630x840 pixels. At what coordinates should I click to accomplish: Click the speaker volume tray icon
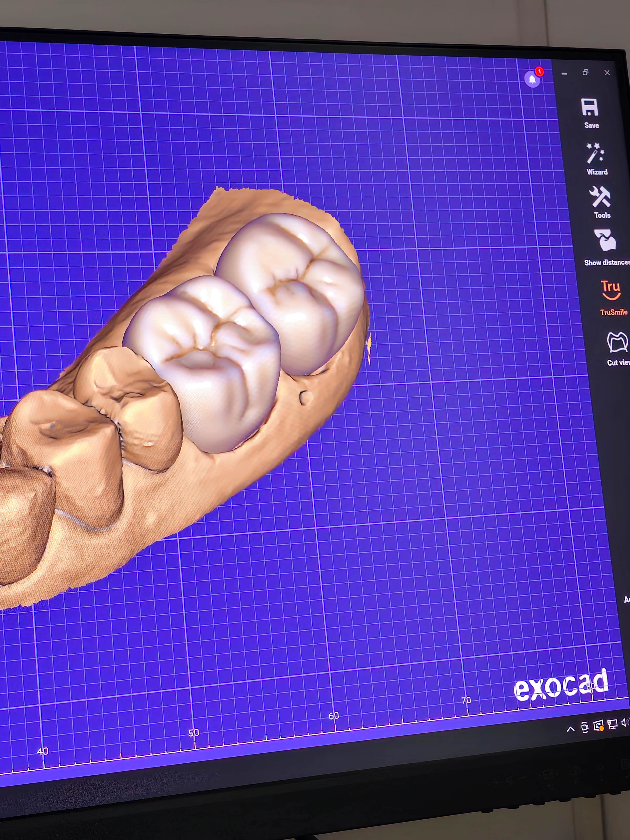pyautogui.click(x=625, y=723)
